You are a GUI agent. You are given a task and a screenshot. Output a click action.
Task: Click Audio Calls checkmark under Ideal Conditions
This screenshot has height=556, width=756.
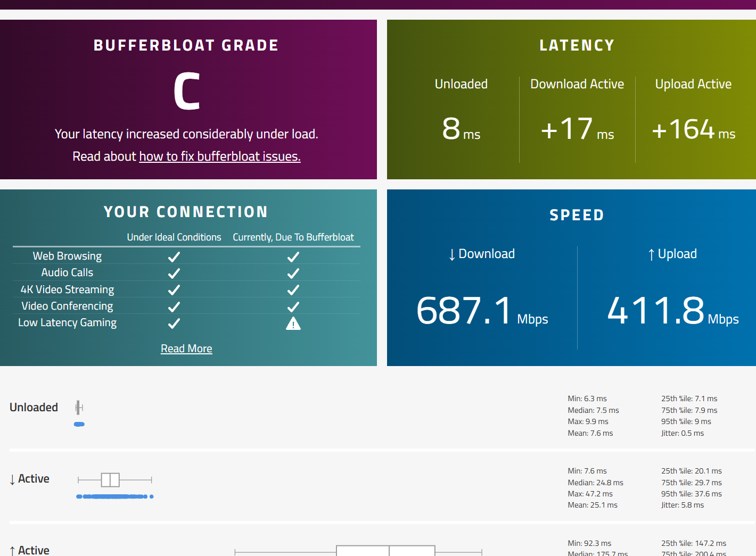click(x=174, y=273)
